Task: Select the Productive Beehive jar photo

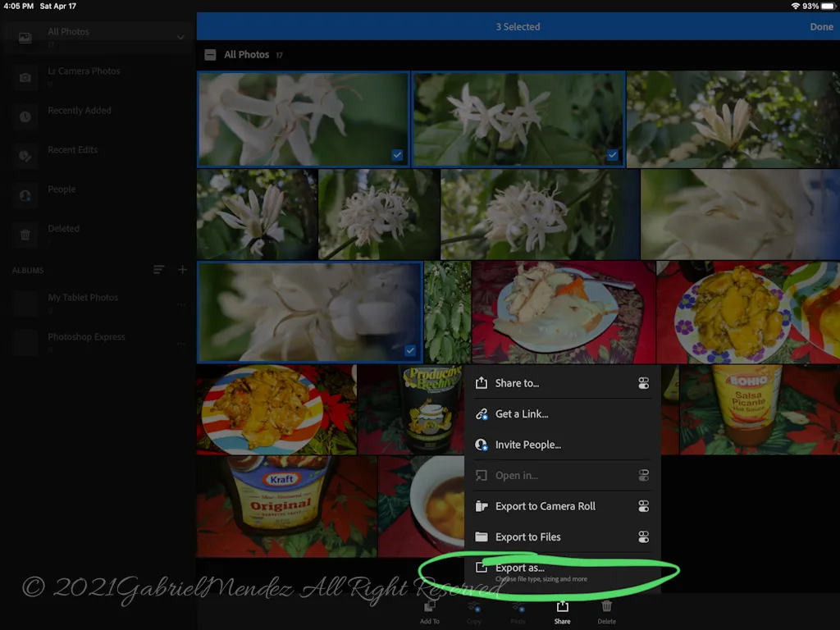Action: point(411,410)
